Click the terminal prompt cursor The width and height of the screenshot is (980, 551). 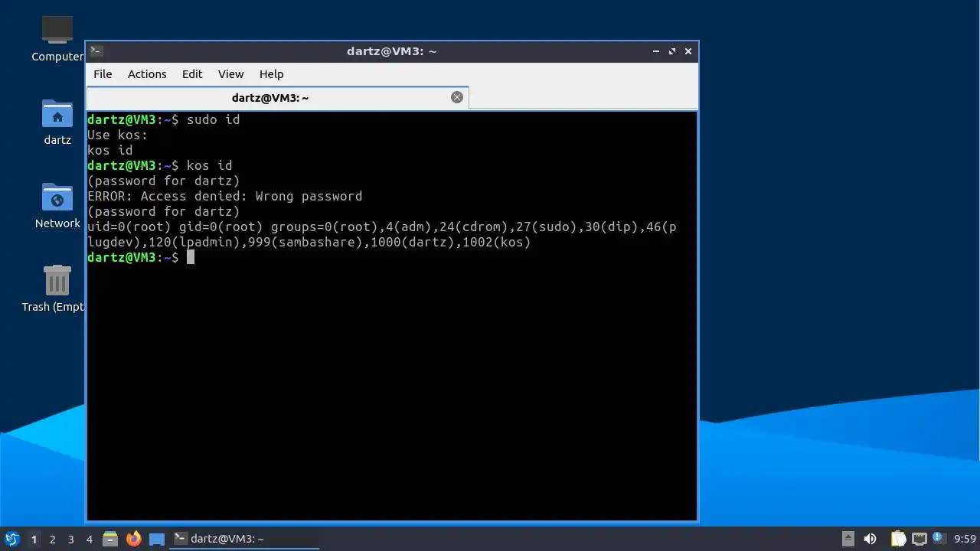tap(191, 257)
